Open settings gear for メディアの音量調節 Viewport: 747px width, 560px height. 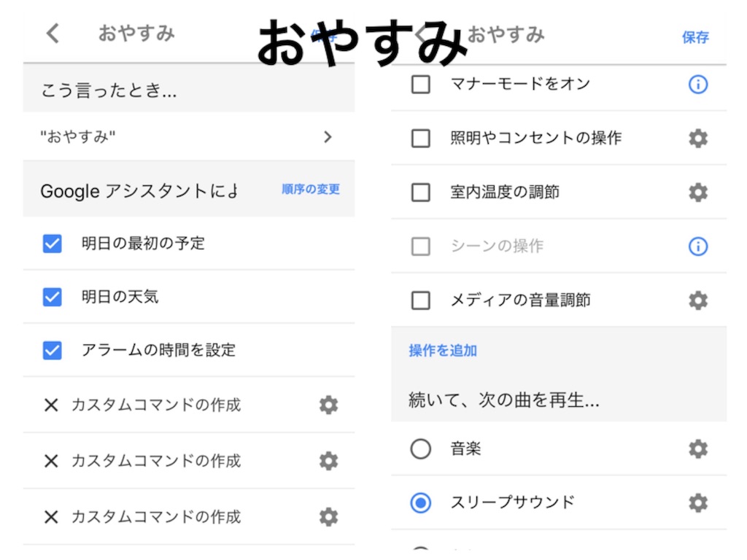click(697, 300)
